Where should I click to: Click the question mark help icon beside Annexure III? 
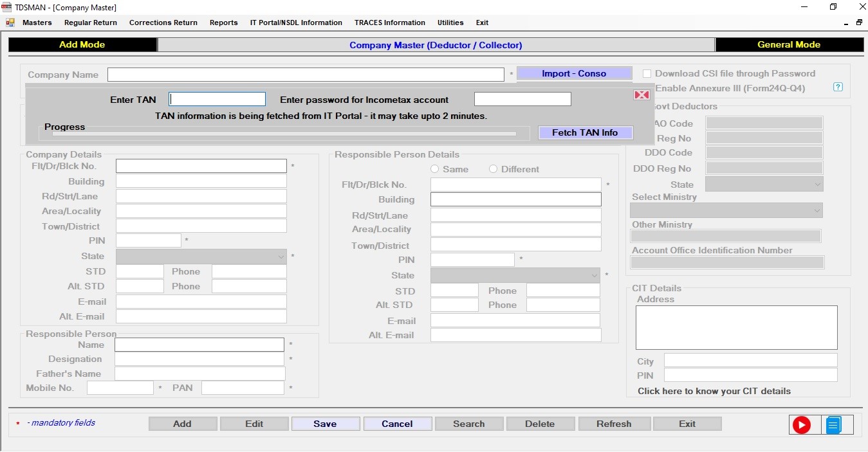click(x=838, y=87)
